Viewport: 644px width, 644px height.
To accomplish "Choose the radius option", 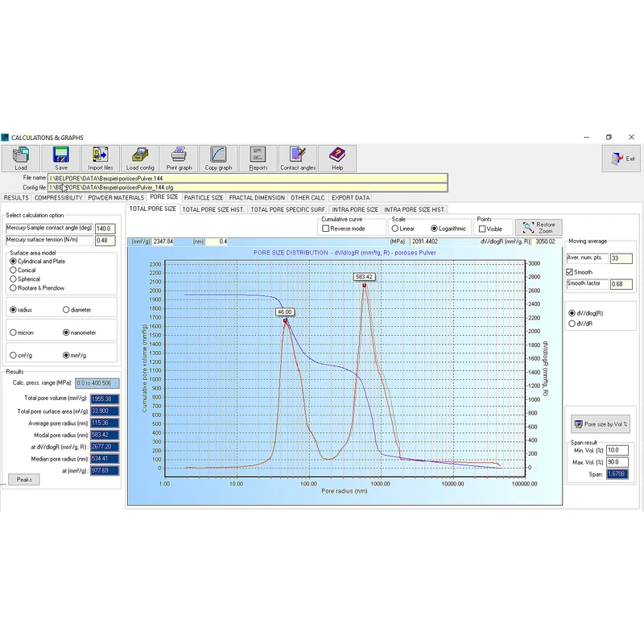I will (13, 310).
